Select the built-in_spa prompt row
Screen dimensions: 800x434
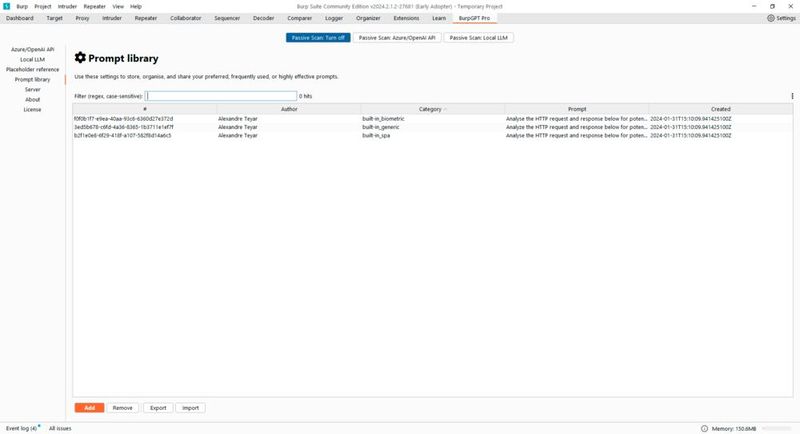pyautogui.click(x=433, y=136)
